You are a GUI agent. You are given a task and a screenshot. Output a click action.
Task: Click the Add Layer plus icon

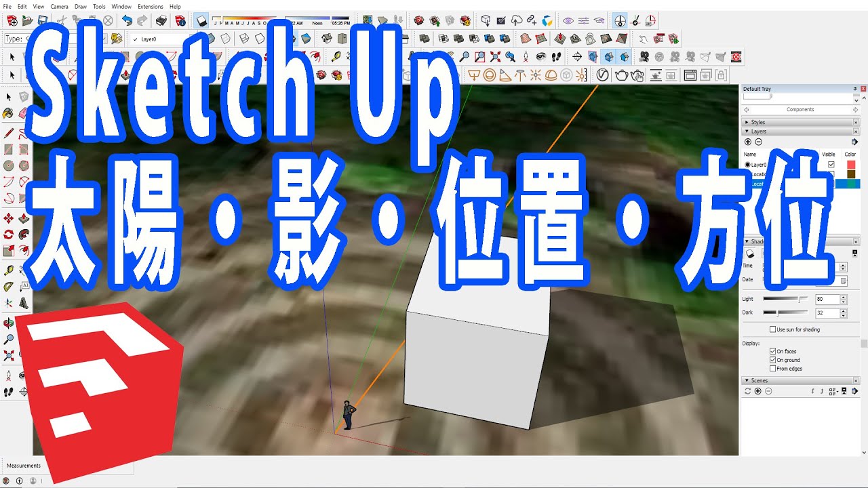coord(748,142)
